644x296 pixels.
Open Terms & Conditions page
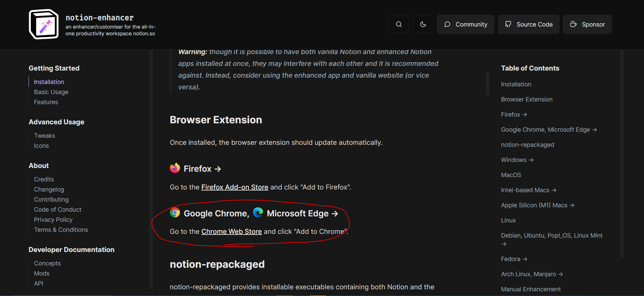(x=61, y=230)
